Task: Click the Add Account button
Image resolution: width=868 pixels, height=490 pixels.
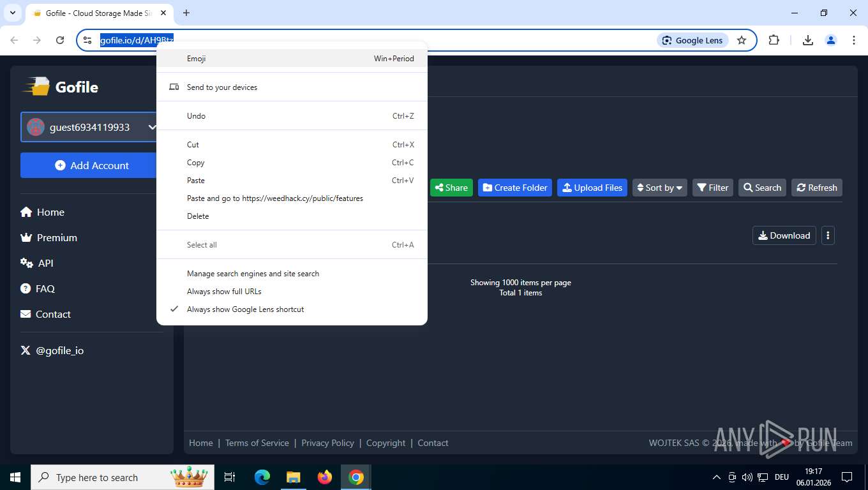Action: tap(92, 165)
